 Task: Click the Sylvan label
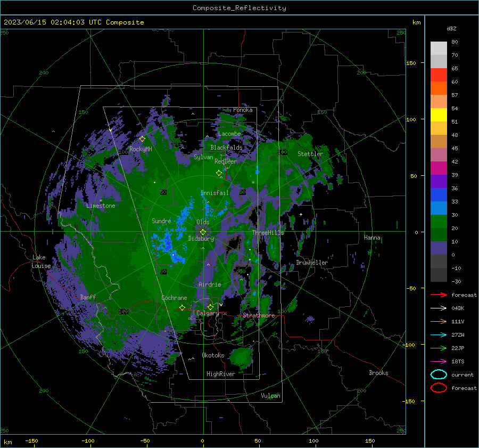click(x=203, y=157)
